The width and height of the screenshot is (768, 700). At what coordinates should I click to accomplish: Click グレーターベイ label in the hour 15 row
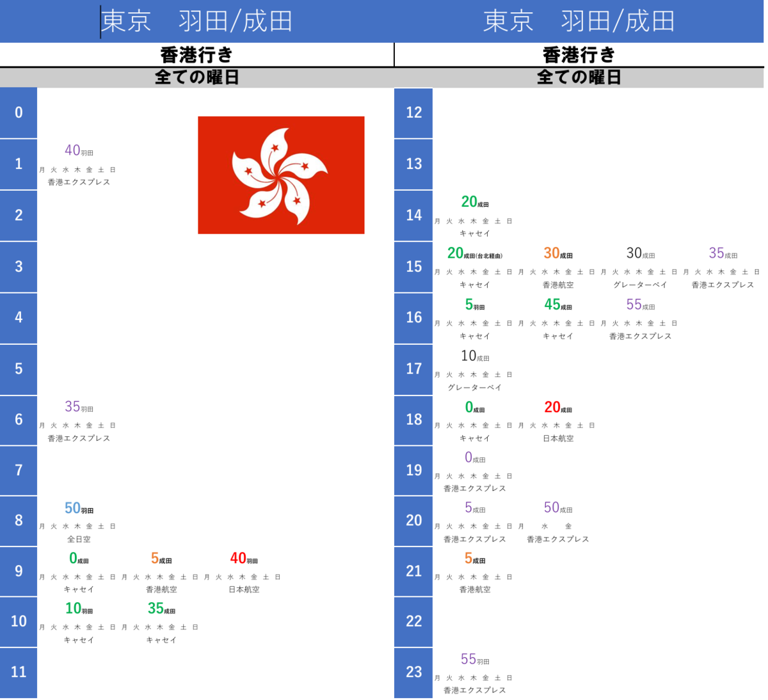(641, 285)
